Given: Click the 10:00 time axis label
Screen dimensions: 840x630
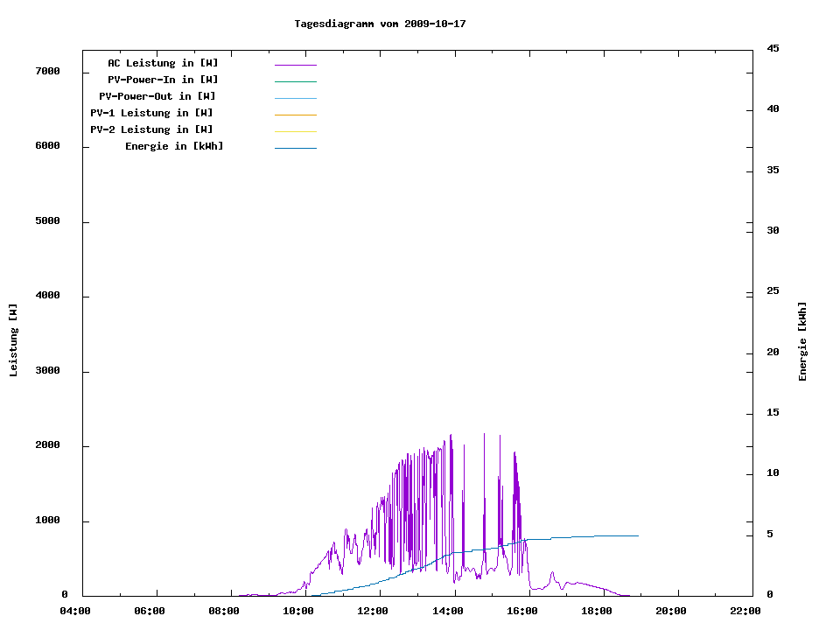Looking at the screenshot, I should 298,611.
